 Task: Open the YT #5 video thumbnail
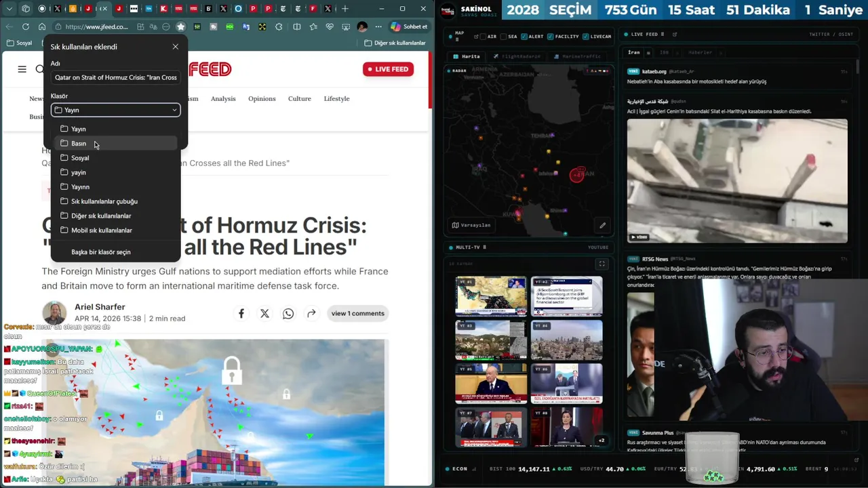pos(491,383)
